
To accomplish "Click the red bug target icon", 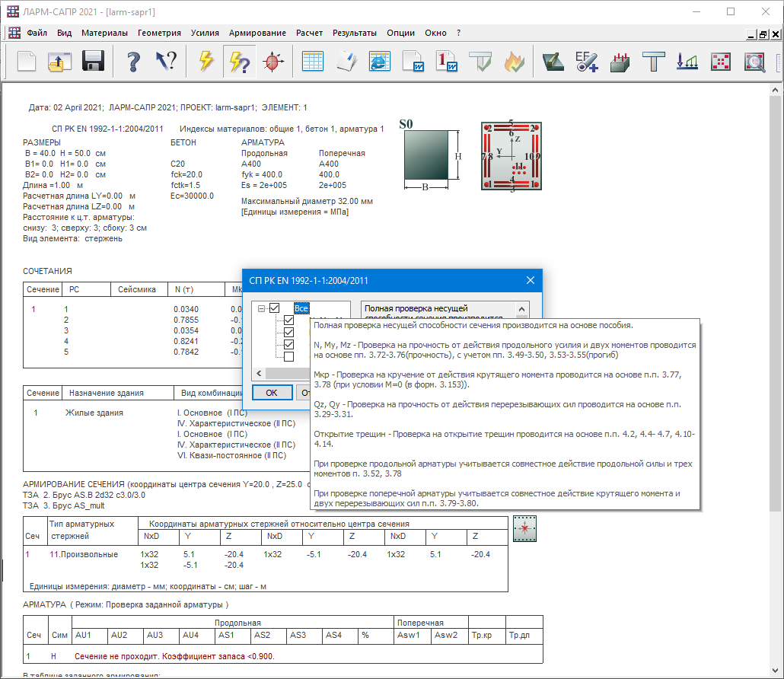I will coord(272,62).
